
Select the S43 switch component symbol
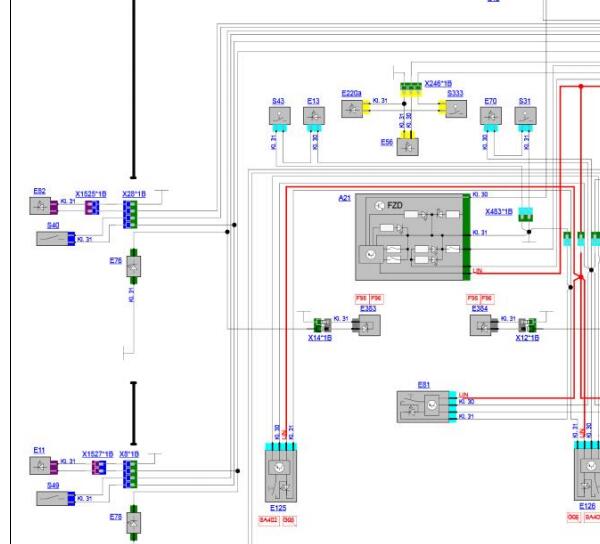(280, 116)
